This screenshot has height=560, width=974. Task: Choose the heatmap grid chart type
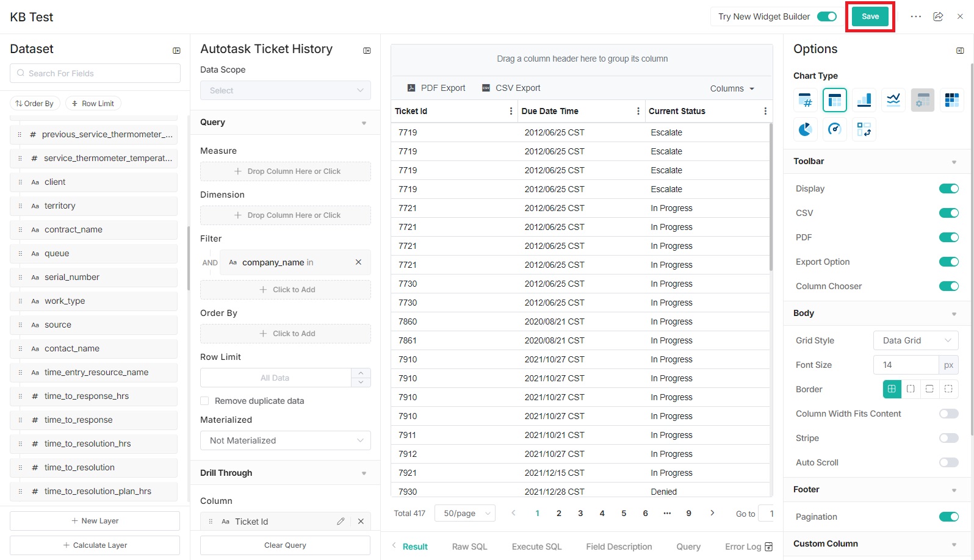pos(951,100)
